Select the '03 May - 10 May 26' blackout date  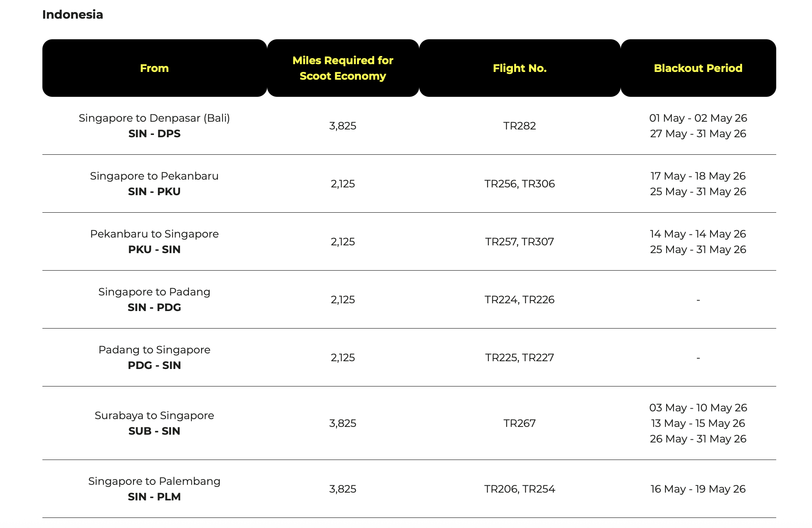coord(698,407)
